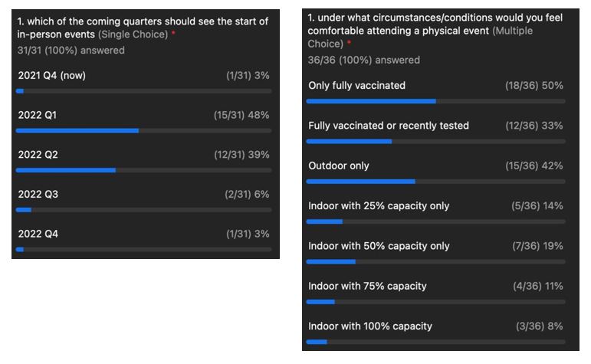
Task: Click the (15/31) 48% result count
Action: click(241, 115)
